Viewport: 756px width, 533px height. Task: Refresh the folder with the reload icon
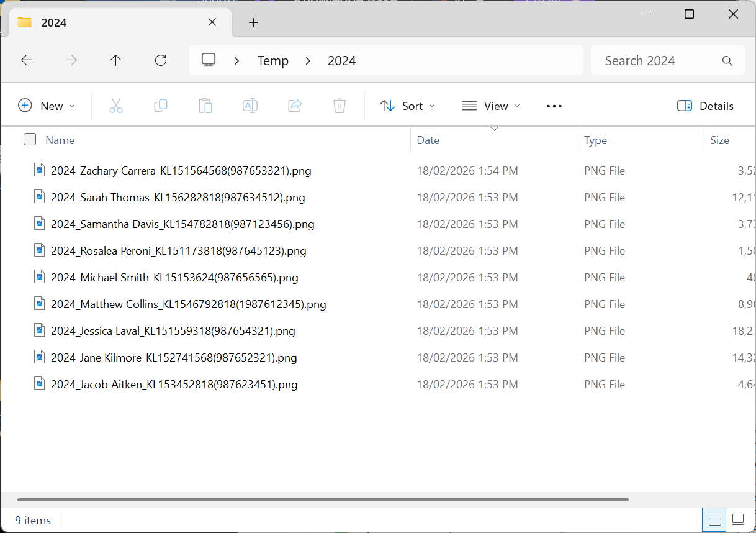coord(161,60)
